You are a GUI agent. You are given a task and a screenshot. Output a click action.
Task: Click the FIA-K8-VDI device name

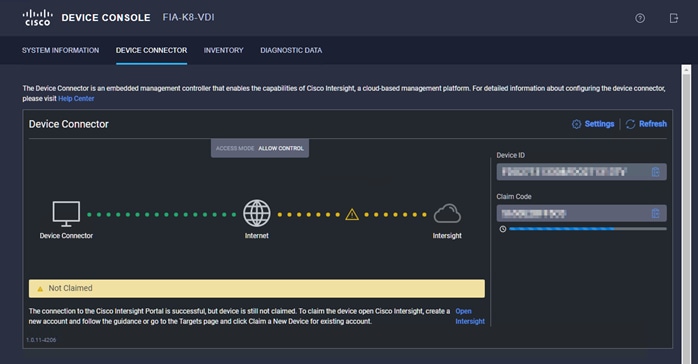click(188, 17)
